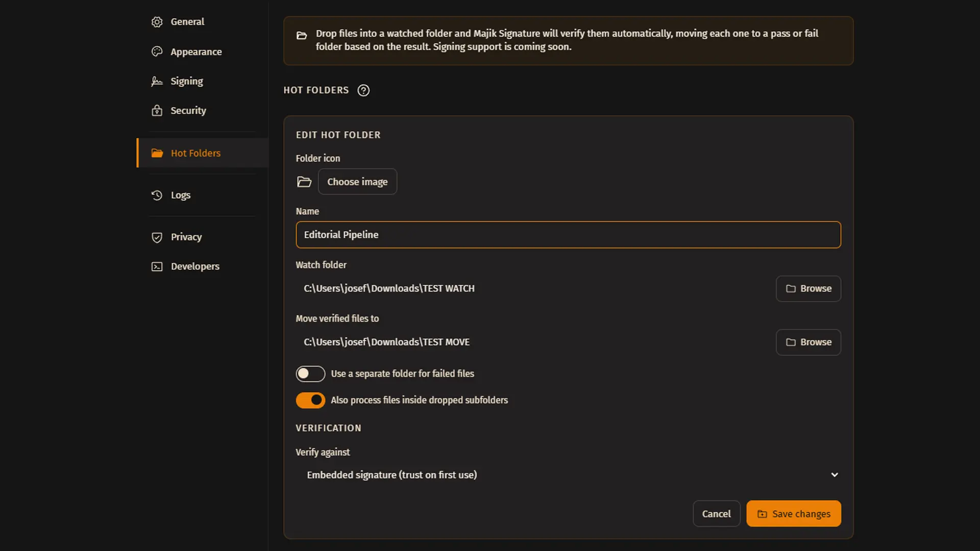Select the Hot Folders section
The height and width of the screenshot is (551, 980).
click(203, 153)
